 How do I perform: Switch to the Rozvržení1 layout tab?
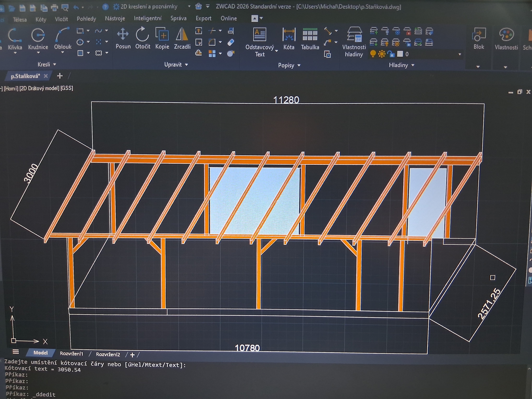(x=71, y=353)
